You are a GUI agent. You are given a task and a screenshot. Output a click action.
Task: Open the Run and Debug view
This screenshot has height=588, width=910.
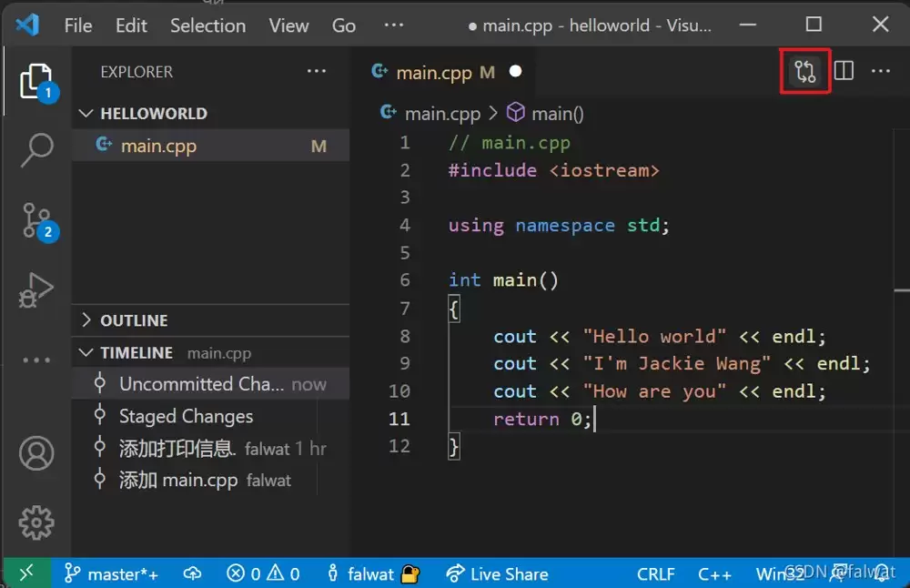pos(36,289)
